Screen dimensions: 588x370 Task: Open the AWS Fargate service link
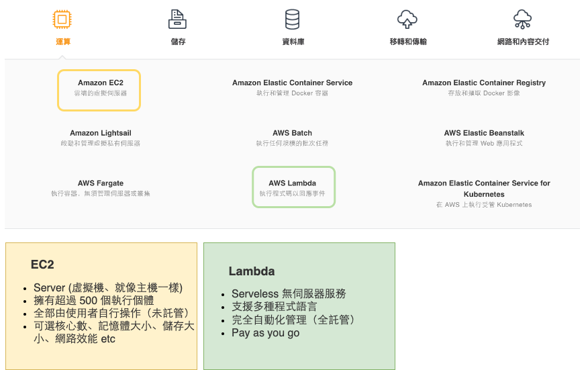(101, 183)
